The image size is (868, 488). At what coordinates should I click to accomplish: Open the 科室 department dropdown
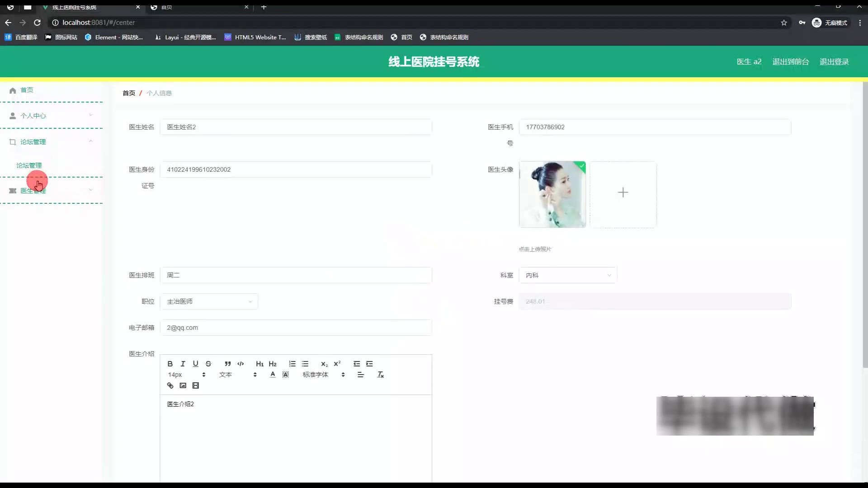[567, 275]
